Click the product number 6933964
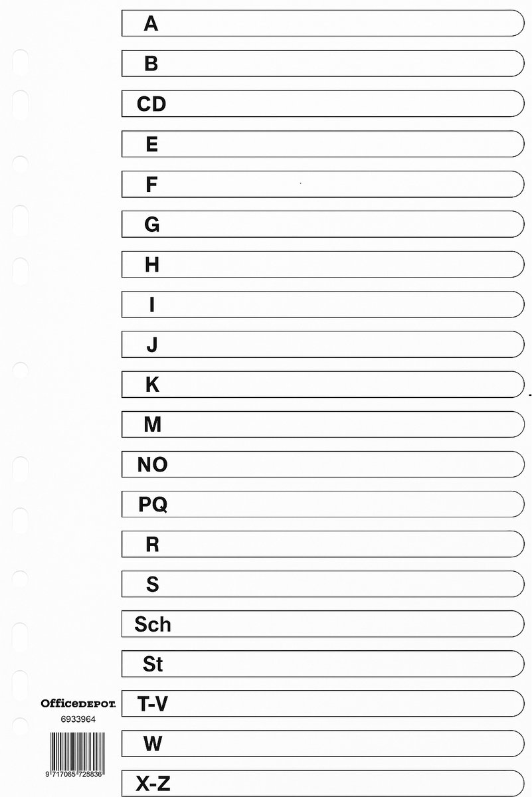532x797 pixels. [78, 719]
